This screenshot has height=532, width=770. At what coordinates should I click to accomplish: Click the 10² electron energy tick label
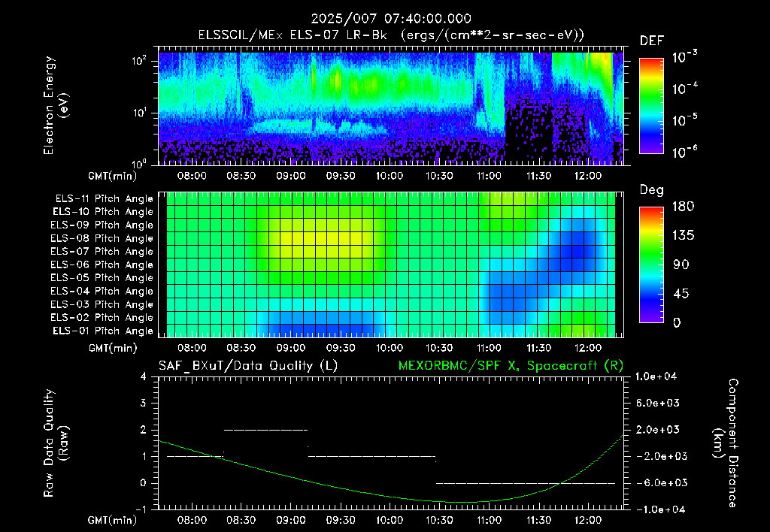(140, 61)
